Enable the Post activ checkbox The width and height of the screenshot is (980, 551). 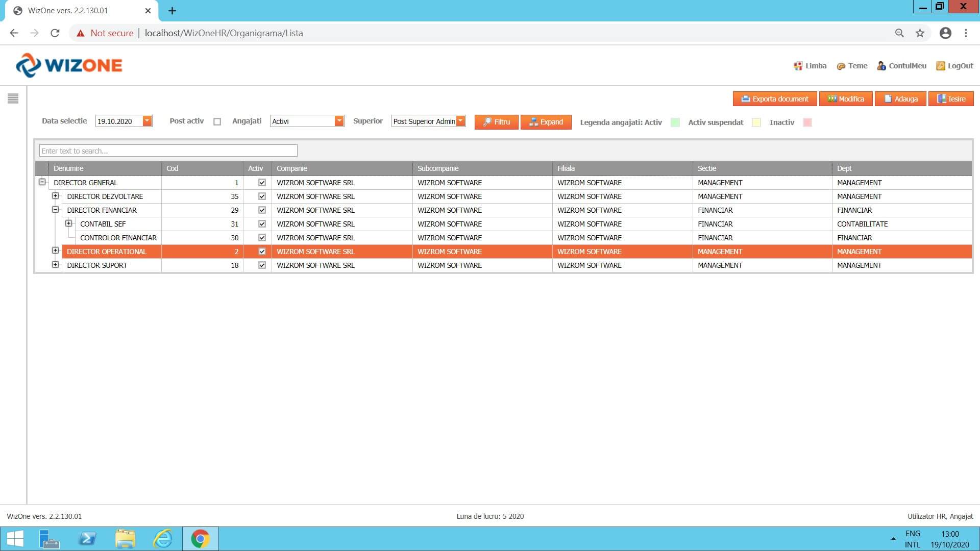pyautogui.click(x=217, y=122)
